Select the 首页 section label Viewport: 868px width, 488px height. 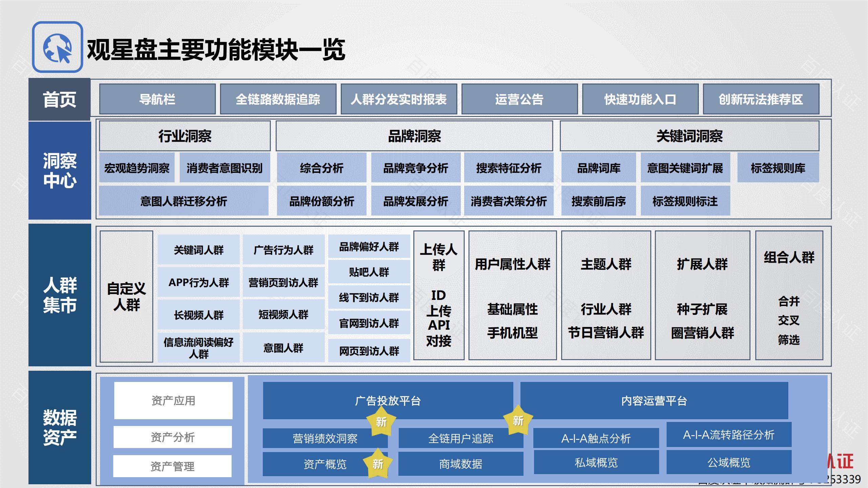tap(59, 99)
